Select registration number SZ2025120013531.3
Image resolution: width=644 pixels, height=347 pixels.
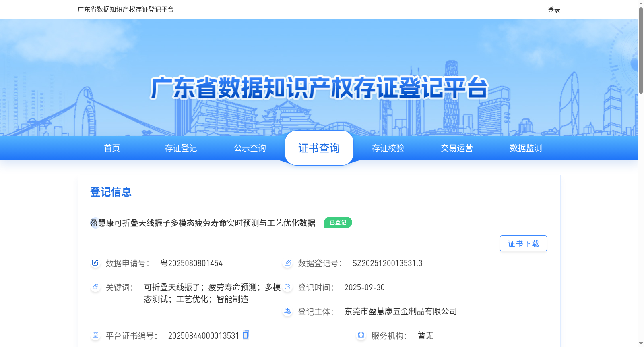388,263
